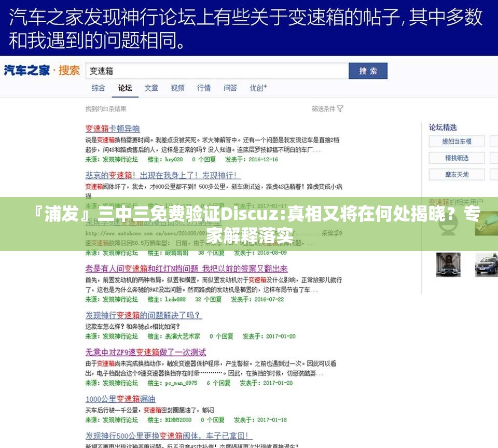
Task: Click the 摩友天地 forum pick button
Action: (x=457, y=174)
